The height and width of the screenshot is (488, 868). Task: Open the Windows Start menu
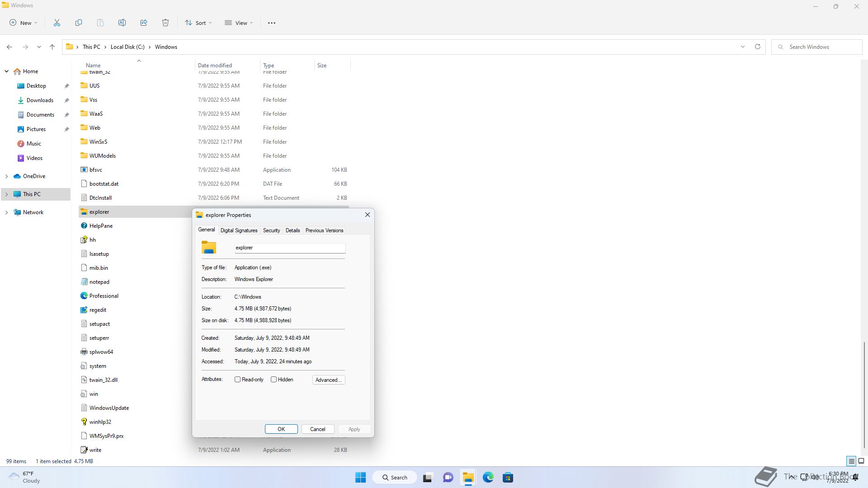(360, 478)
